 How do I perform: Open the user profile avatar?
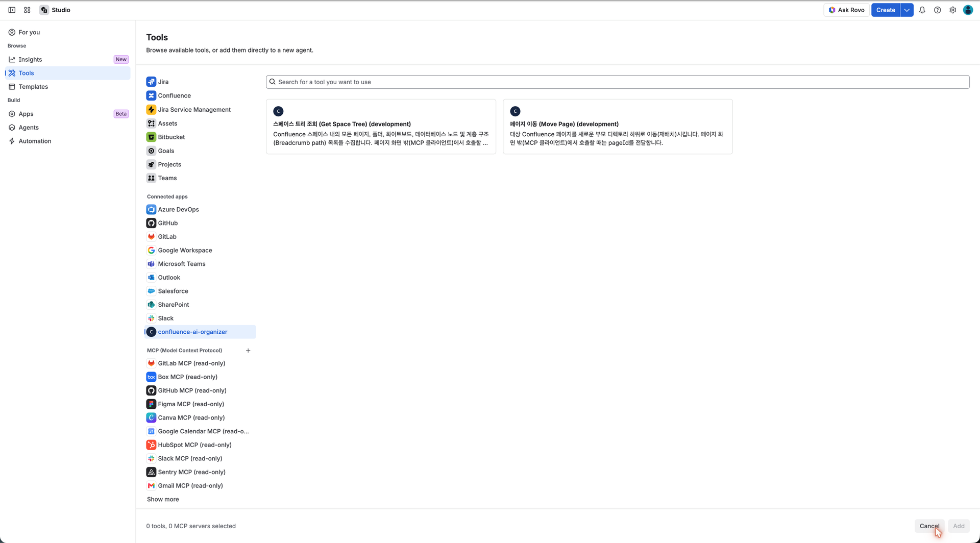968,10
